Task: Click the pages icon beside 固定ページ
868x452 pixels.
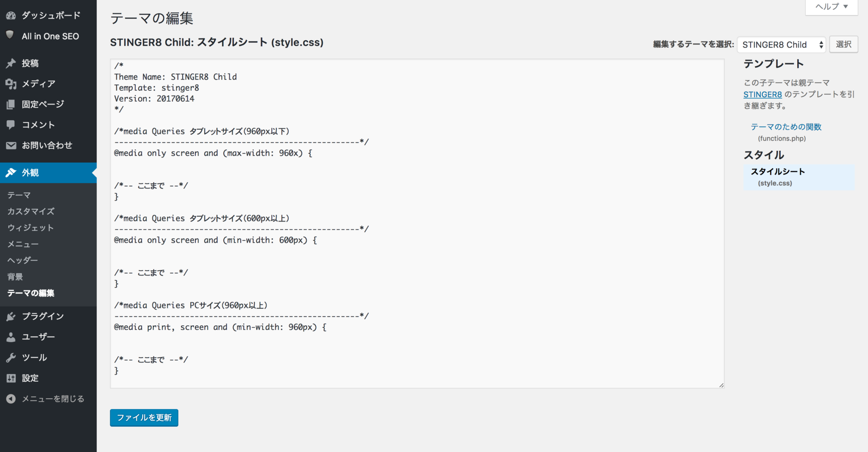Action: 11,104
